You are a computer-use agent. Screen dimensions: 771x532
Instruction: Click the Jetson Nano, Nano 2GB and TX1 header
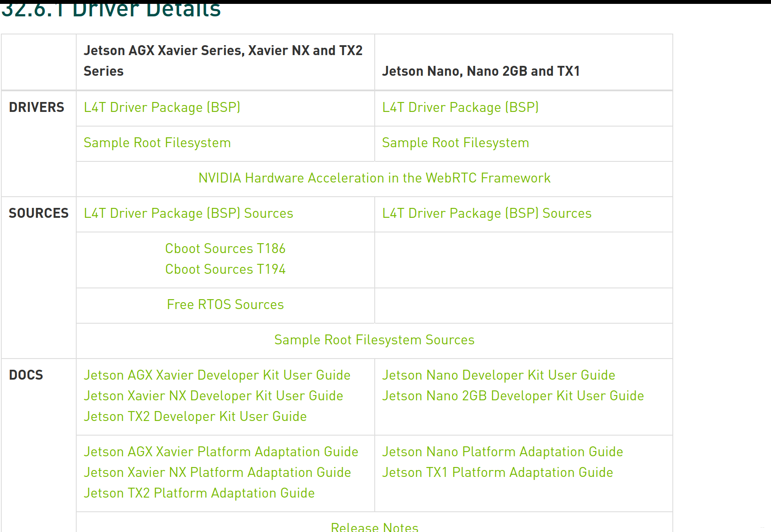[481, 71]
